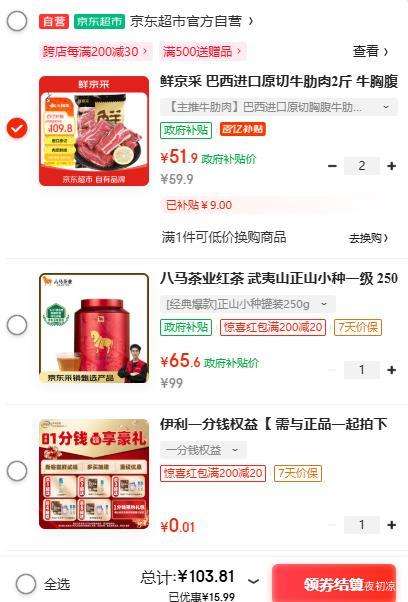Click the 百亿补贴 badge on beef item
The width and height of the screenshot is (408, 602).
pyautogui.click(x=243, y=129)
